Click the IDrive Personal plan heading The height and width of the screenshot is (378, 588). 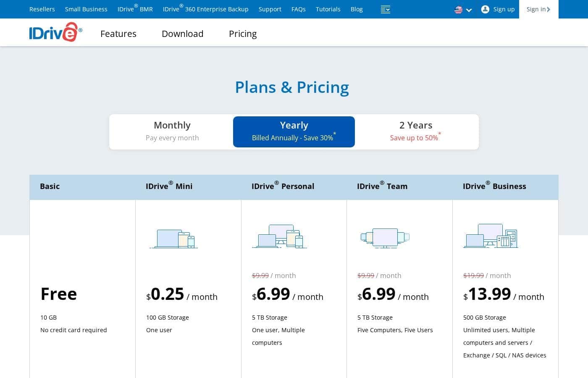(x=283, y=186)
